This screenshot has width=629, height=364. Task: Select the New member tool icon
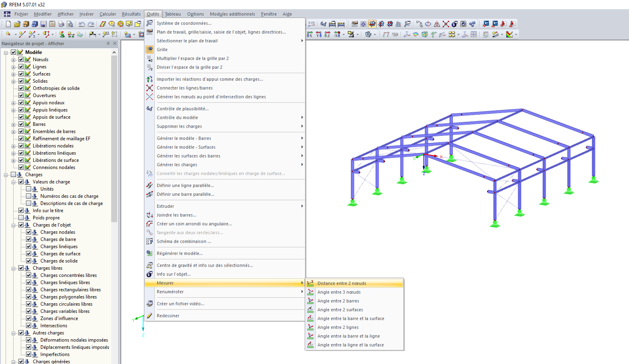[32, 34]
